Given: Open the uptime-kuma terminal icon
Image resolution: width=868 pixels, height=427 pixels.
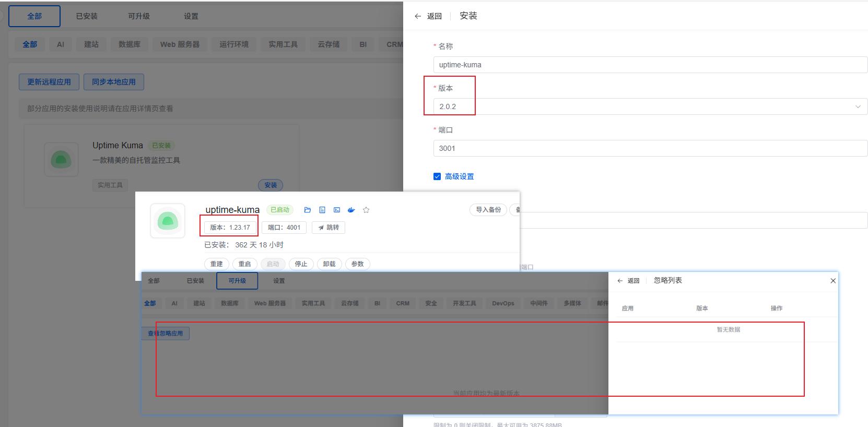Looking at the screenshot, I should [x=337, y=210].
